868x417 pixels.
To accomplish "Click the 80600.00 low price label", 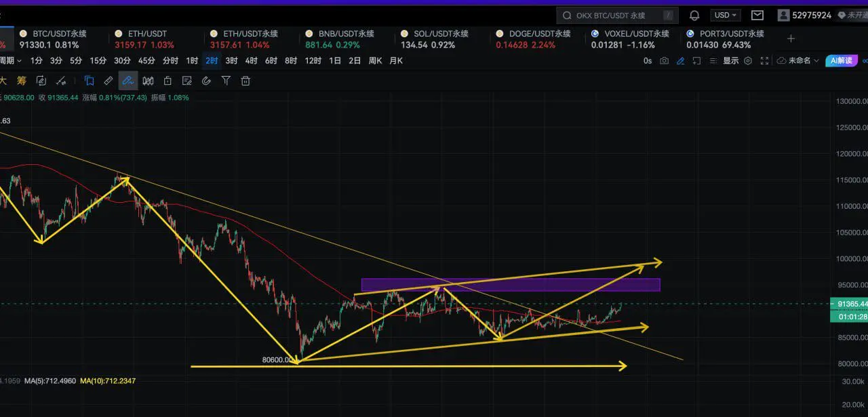I will pyautogui.click(x=278, y=359).
